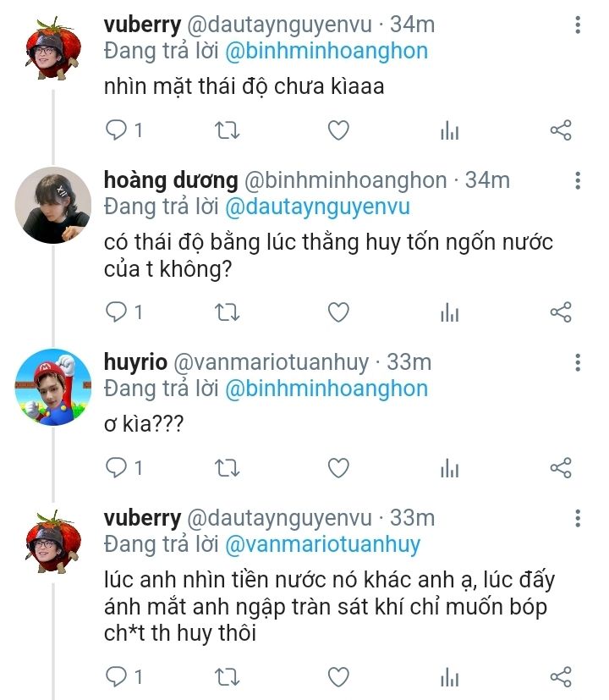The image size is (609, 700).
Task: Reply to hoàng dương's tweet
Action: click(116, 312)
